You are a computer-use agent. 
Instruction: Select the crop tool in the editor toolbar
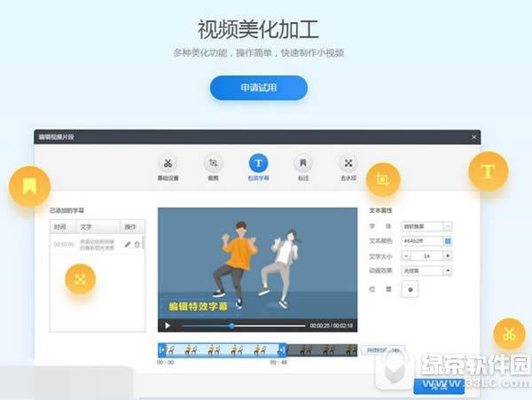(213, 163)
